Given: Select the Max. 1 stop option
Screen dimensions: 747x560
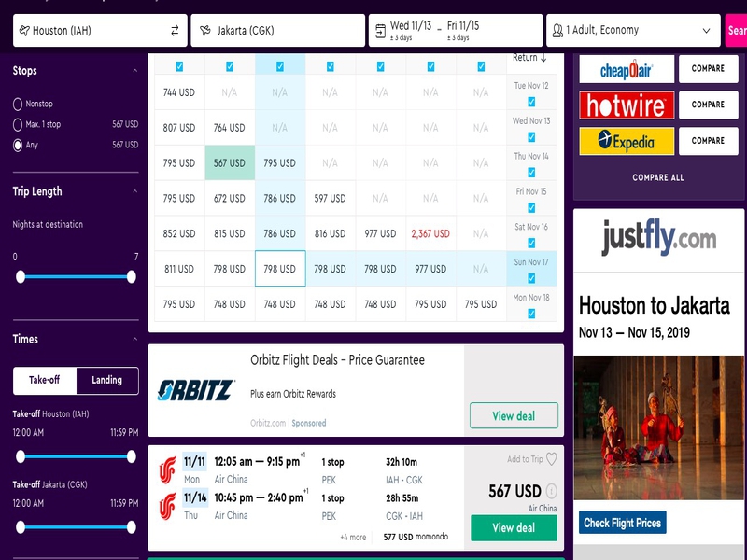Looking at the screenshot, I should [18, 124].
